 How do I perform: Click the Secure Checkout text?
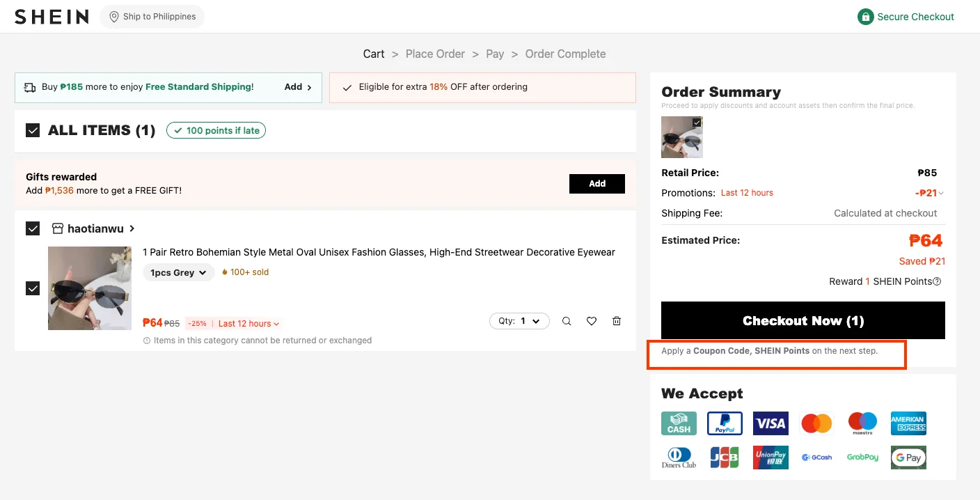tap(915, 17)
